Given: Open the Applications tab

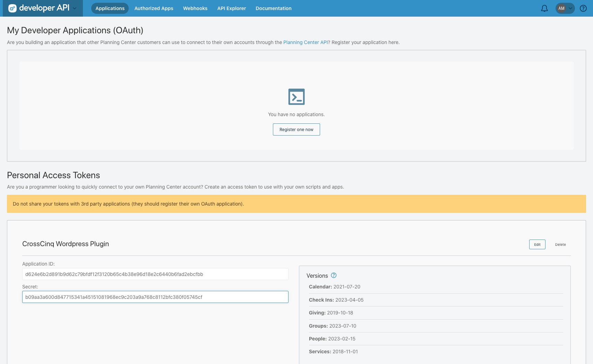Looking at the screenshot, I should 110,8.
